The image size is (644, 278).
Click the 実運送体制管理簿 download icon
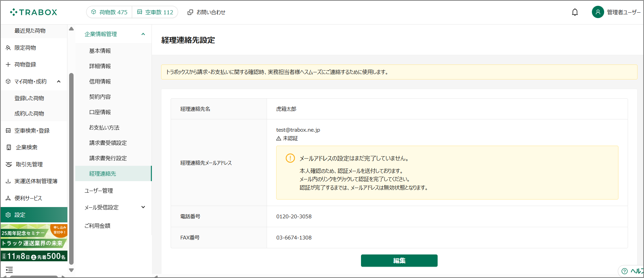tap(8, 181)
